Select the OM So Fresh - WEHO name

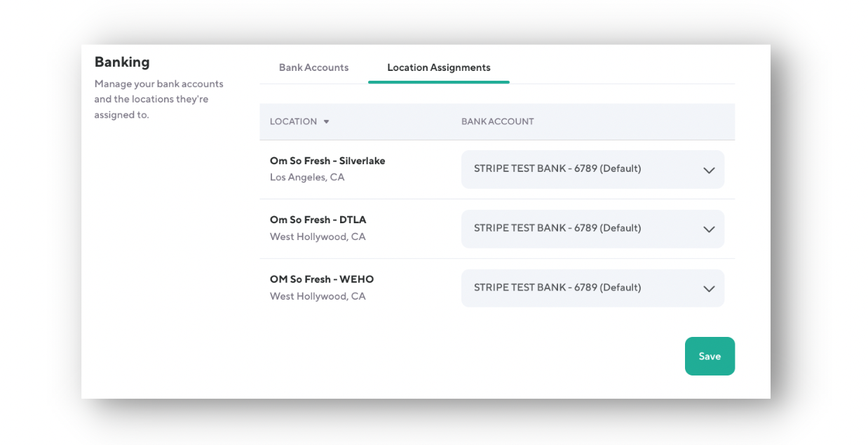(321, 279)
